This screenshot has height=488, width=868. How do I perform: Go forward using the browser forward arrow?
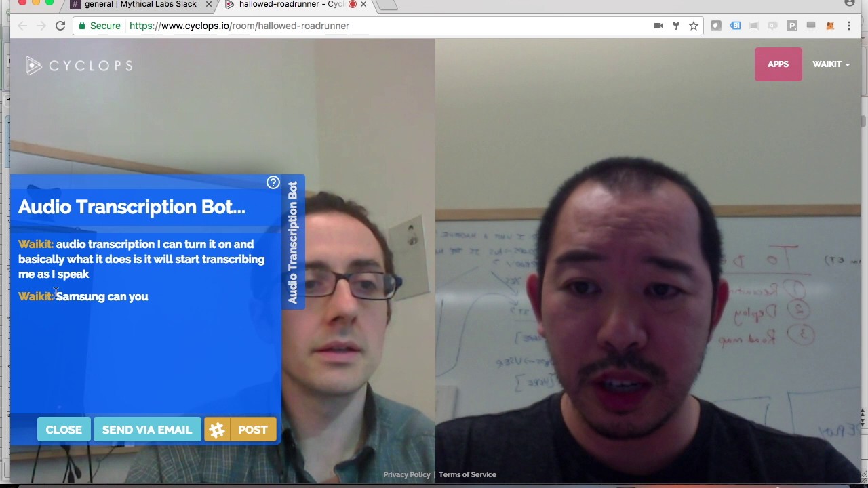click(x=41, y=26)
